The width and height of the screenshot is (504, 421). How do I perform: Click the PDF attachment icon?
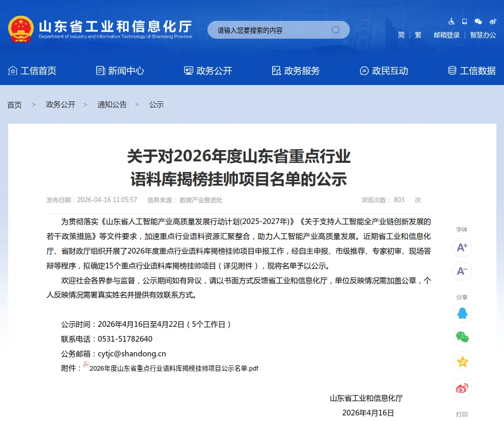click(86, 364)
